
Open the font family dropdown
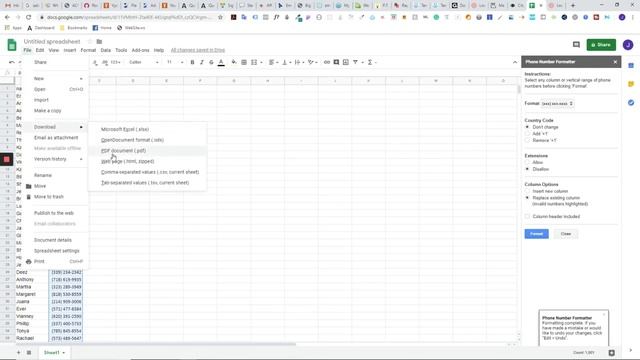144,62
